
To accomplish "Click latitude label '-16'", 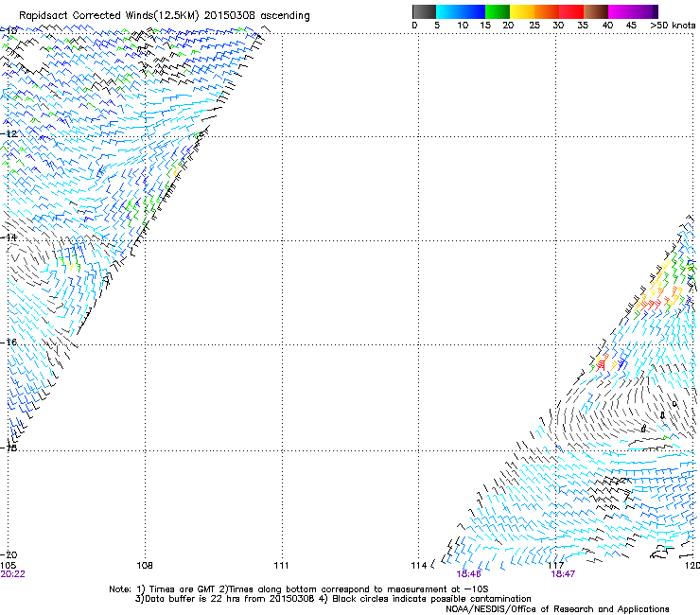I will tap(9, 343).
